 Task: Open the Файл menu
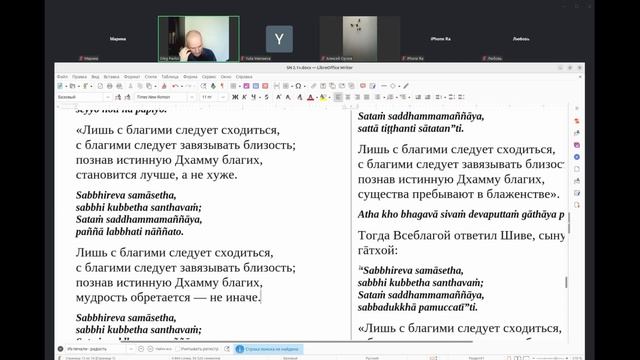pos(62,77)
